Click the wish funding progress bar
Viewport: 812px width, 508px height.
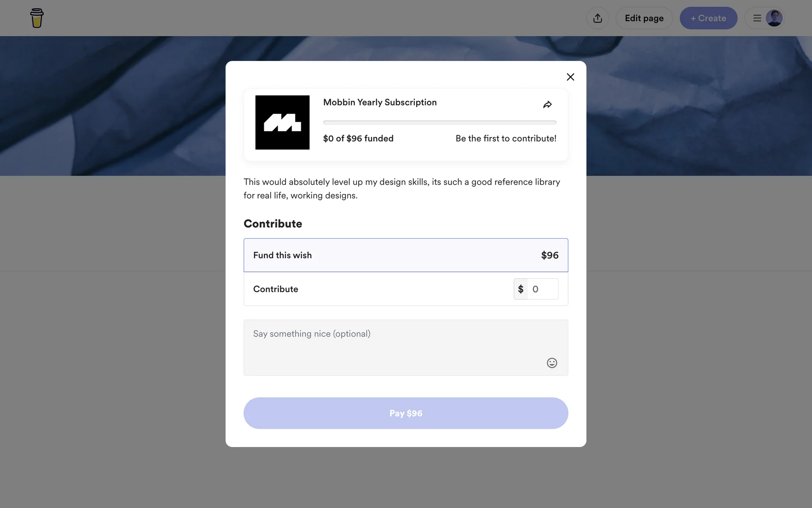tap(439, 123)
